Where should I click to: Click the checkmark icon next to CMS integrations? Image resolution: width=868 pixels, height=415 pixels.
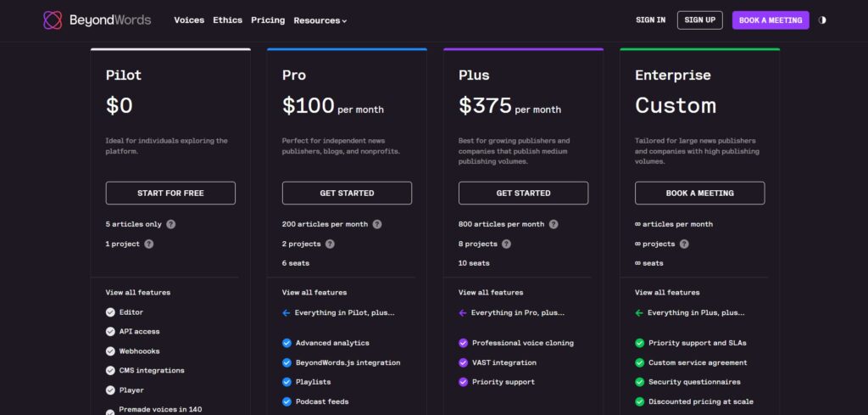click(110, 371)
